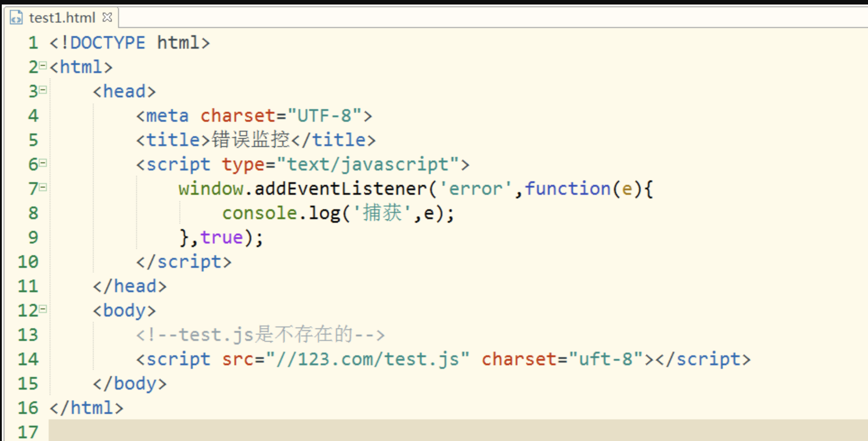This screenshot has width=868, height=441.
Task: Collapse the head block fold on line 3
Action: 43,90
